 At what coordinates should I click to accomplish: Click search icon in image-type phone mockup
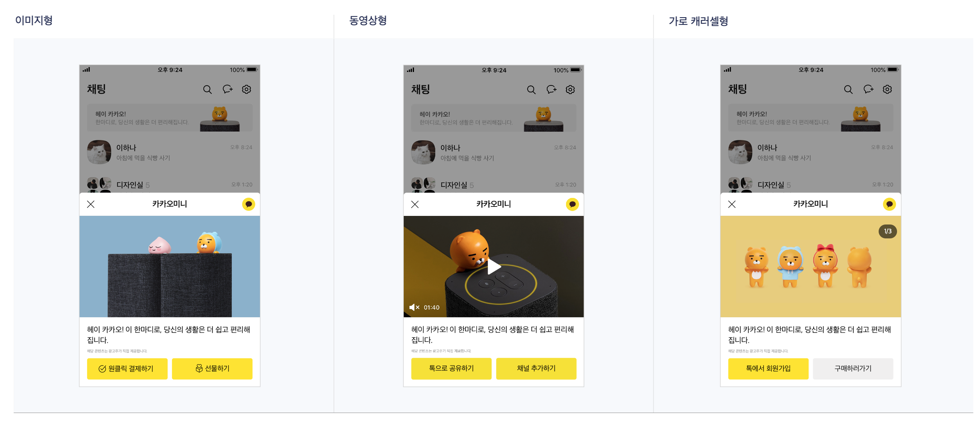207,90
